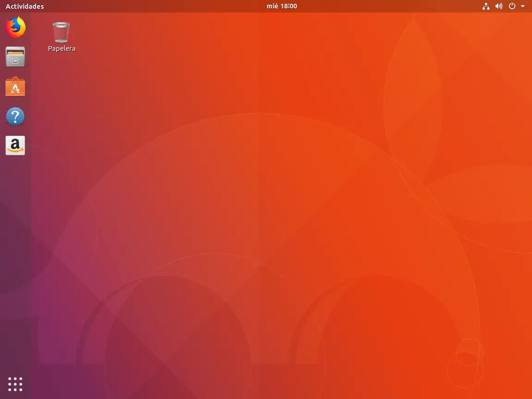Click the volume speaker icon
532x399 pixels.
click(499, 6)
